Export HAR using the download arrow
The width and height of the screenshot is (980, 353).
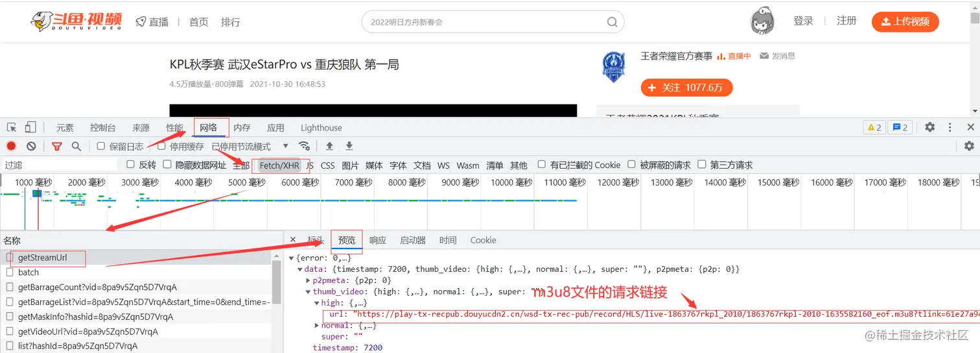[349, 146]
